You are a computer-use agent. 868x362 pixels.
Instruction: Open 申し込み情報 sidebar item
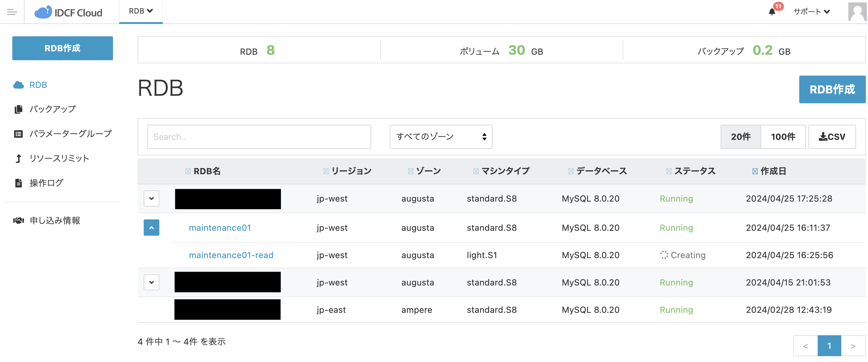pos(55,220)
